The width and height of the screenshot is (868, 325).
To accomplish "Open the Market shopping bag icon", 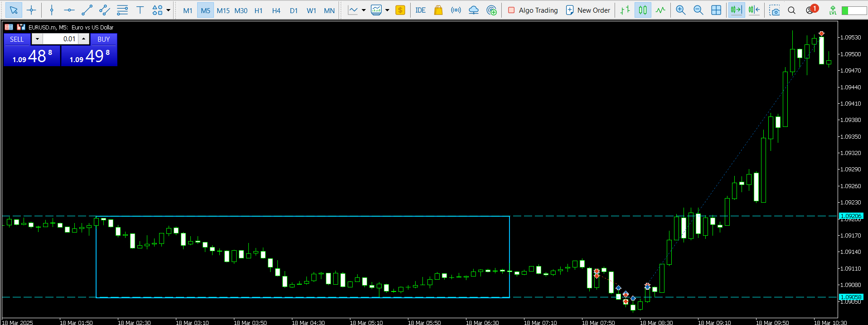I will (x=438, y=10).
